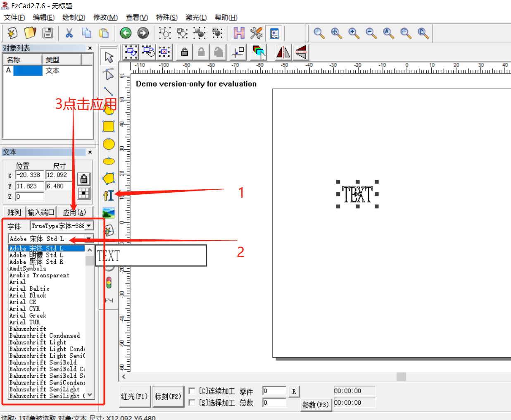
Task: Select the Text drawing tool
Action: coord(109,196)
